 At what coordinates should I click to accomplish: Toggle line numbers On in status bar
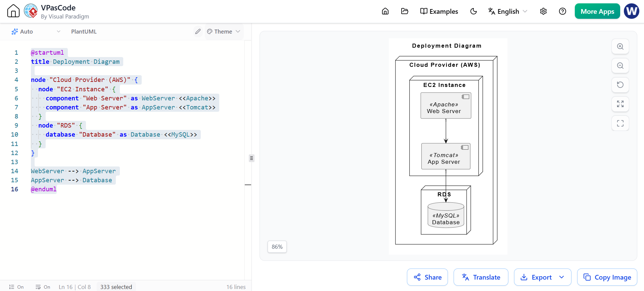click(x=16, y=287)
